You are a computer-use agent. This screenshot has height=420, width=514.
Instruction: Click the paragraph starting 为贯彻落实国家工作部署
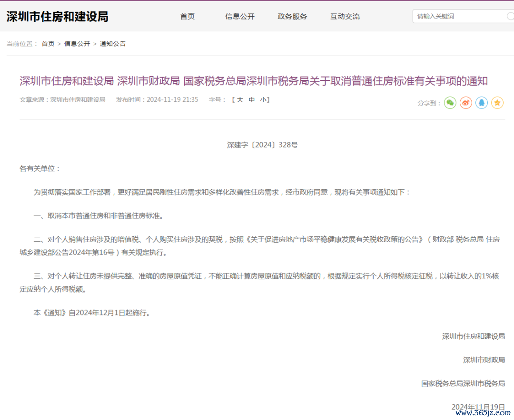point(222,192)
